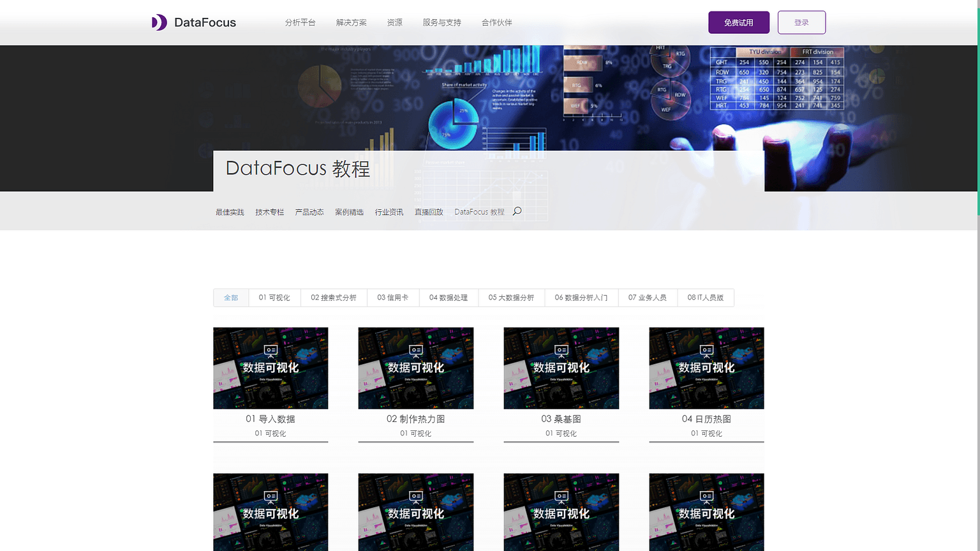Open the thumbnail above 04 日历热图
This screenshot has width=980, height=551.
pyautogui.click(x=706, y=368)
